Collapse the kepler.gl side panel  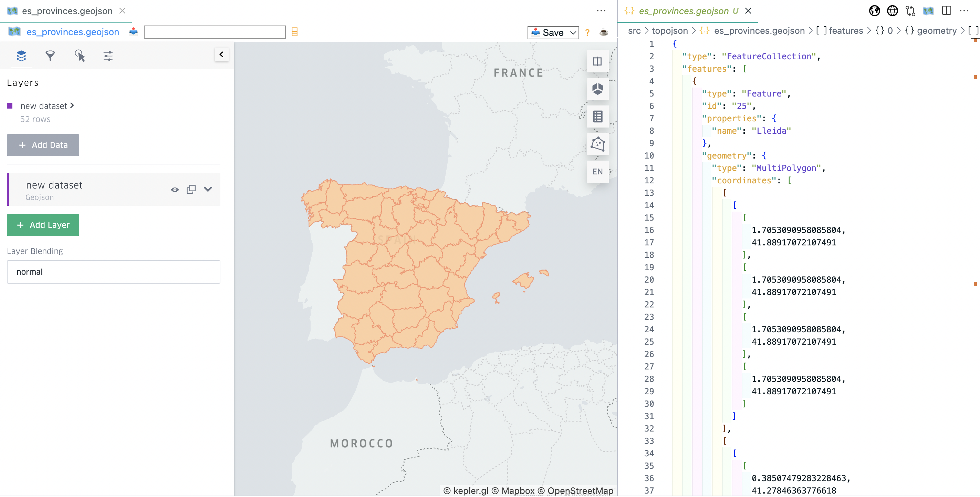(221, 54)
